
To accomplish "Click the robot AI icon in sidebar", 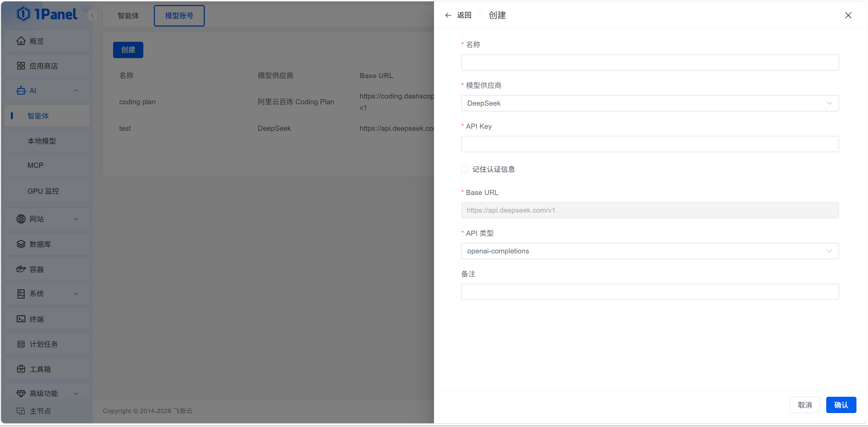I will pos(21,91).
